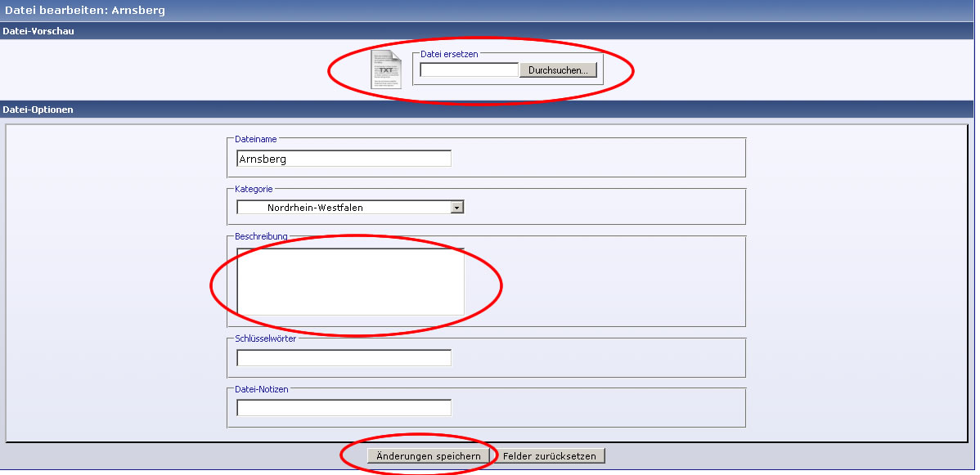This screenshot has width=980, height=475.
Task: Focus the Schlüsselwörter input field
Action: tap(344, 358)
